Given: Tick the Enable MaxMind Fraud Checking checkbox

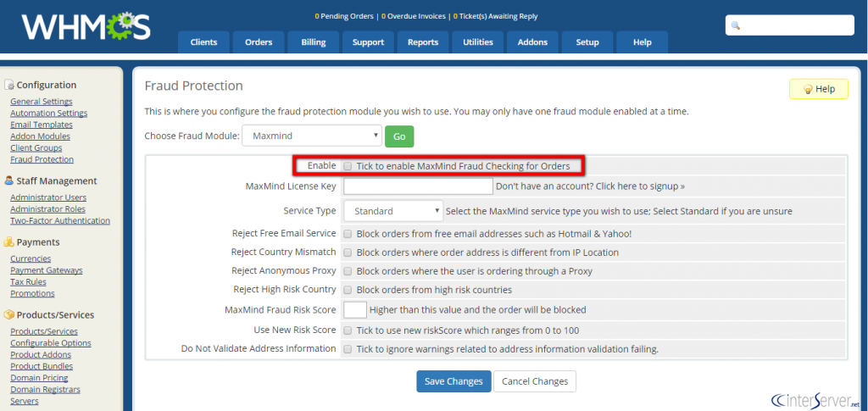Looking at the screenshot, I should tap(348, 165).
